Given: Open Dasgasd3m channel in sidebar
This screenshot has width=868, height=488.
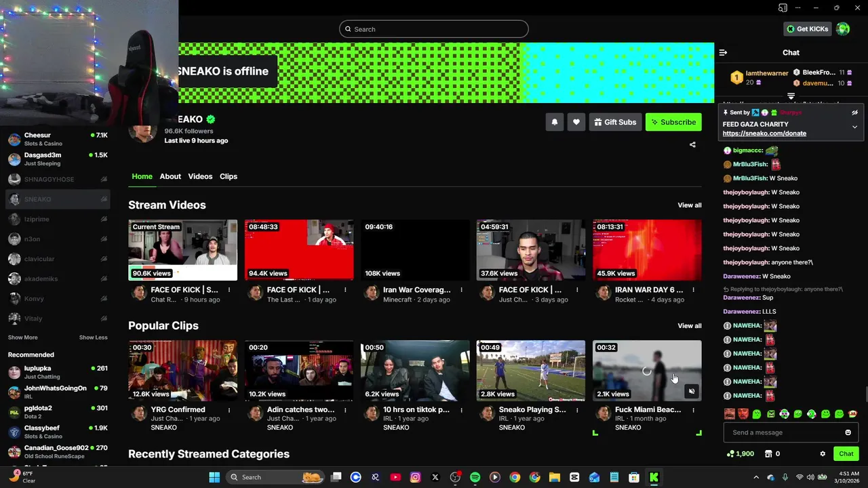Looking at the screenshot, I should click(58, 159).
